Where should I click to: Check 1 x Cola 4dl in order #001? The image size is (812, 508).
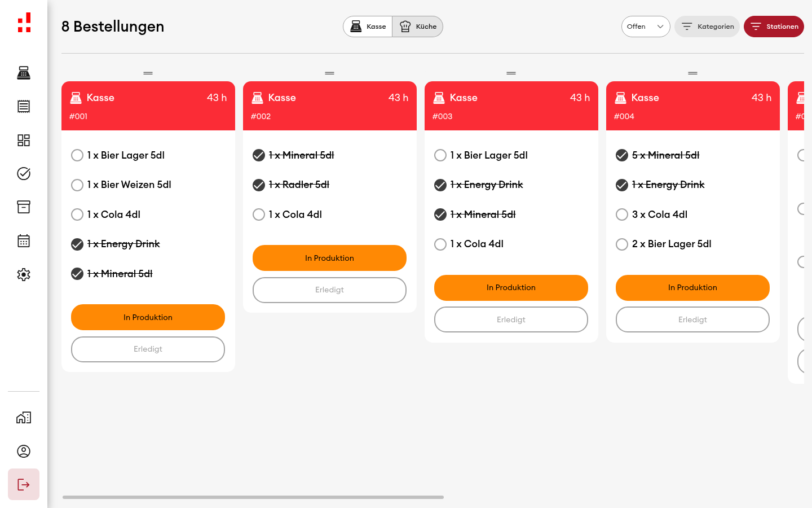(77, 214)
